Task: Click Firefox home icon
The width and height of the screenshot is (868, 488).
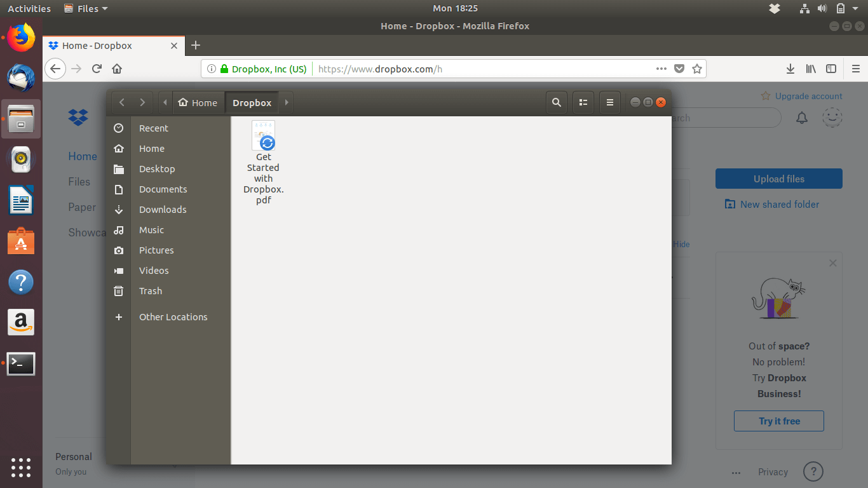Action: (117, 69)
